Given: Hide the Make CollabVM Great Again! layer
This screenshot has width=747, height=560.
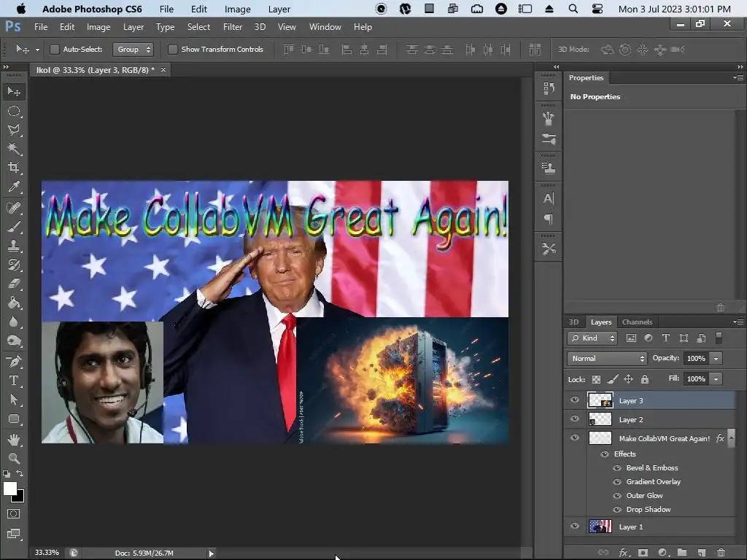Looking at the screenshot, I should (x=575, y=437).
